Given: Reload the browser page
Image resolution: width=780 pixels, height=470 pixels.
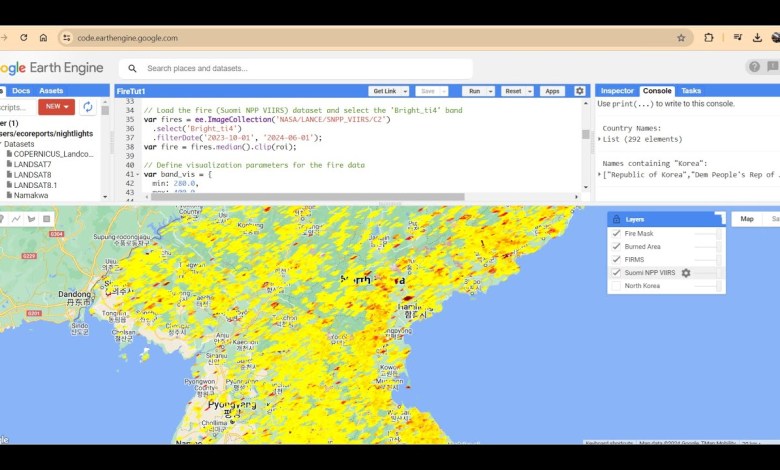Looking at the screenshot, I should [x=23, y=38].
